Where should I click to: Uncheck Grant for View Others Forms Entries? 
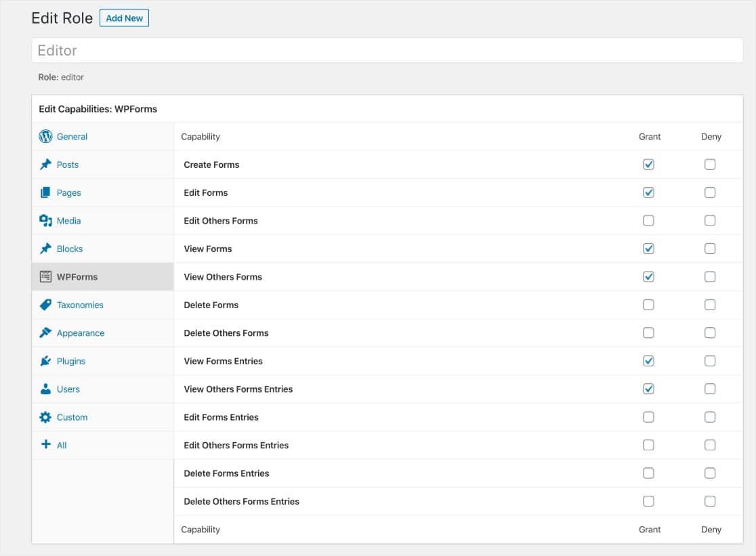coord(648,389)
